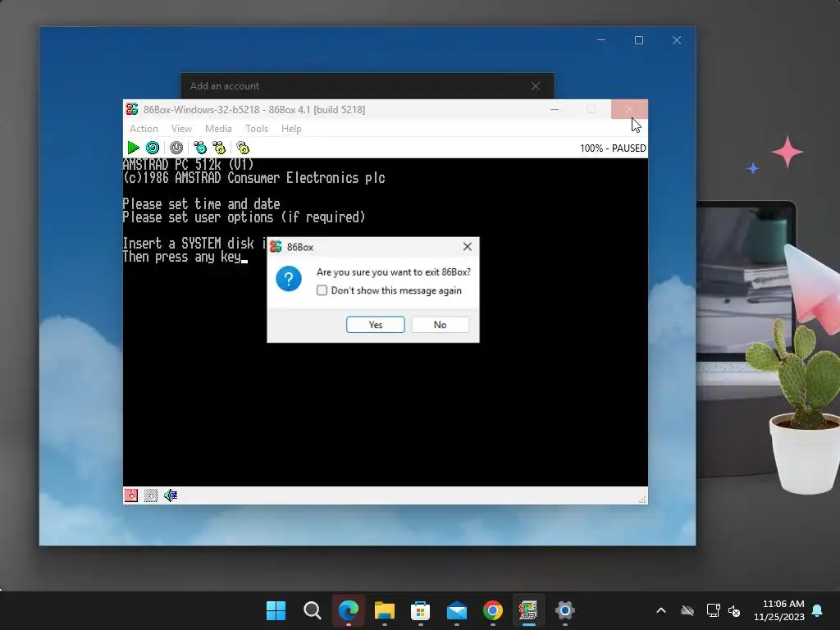
Task: Click the network display tray icon
Action: pyautogui.click(x=713, y=610)
